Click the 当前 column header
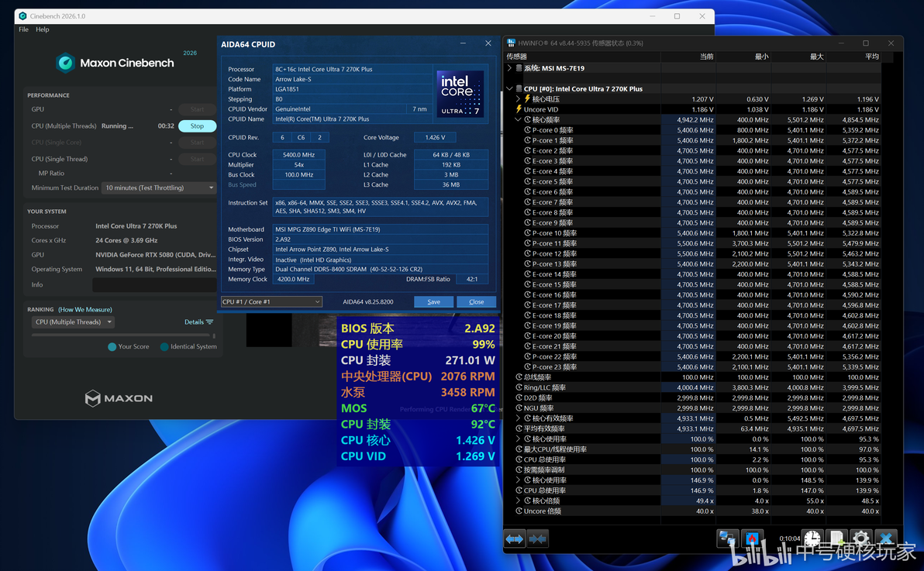 [x=688, y=57]
